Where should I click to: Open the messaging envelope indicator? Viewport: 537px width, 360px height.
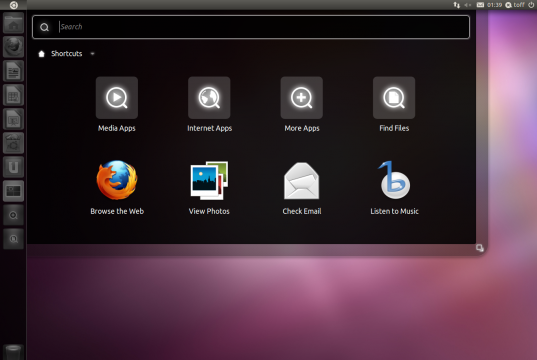[480, 5]
